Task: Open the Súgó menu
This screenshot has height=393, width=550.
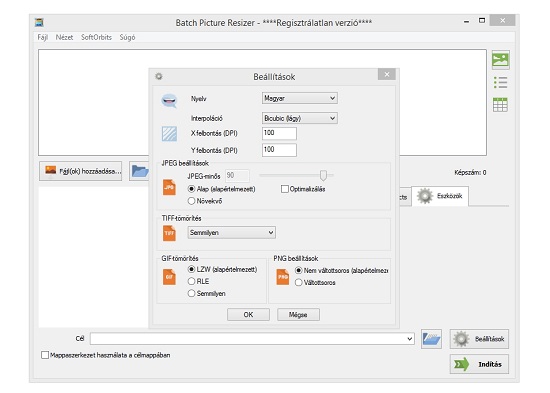Action: pos(127,37)
